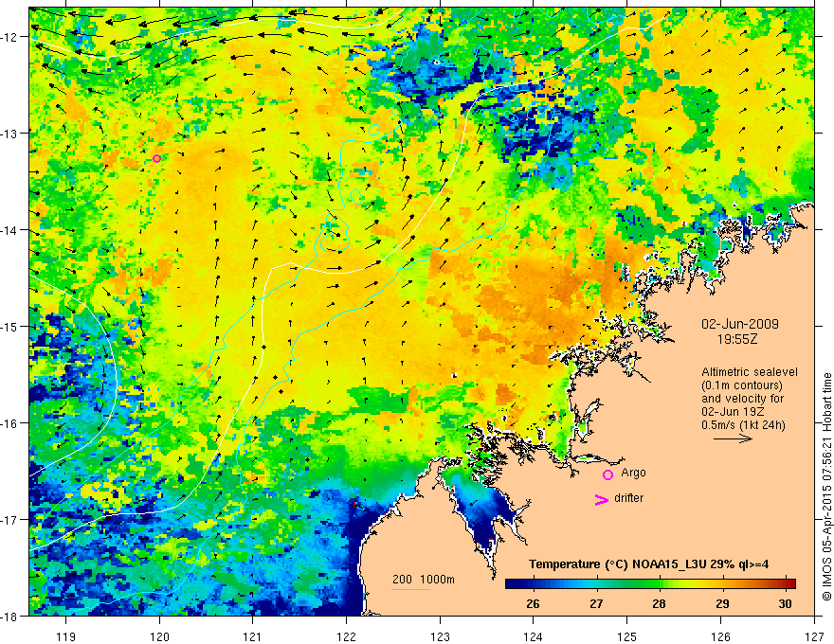Click the 'Temperature (°C) NOAA15_L3U' title
The image size is (834, 644).
[x=618, y=564]
